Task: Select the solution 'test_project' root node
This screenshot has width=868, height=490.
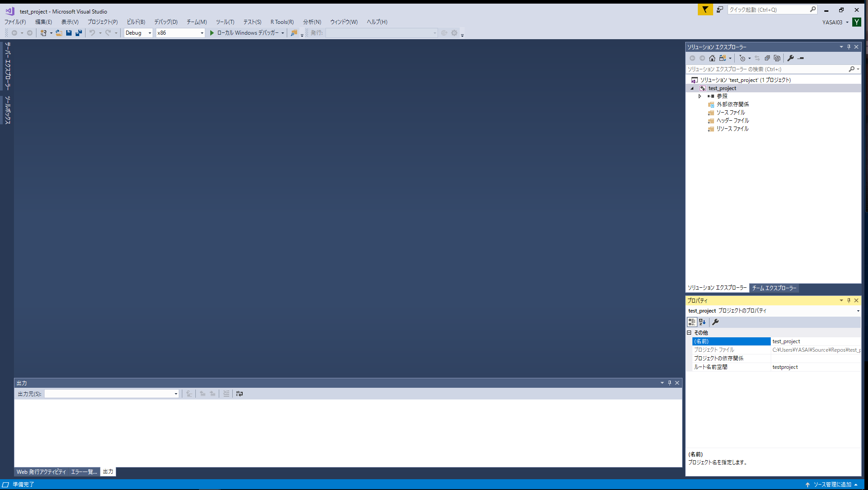Action: (x=746, y=80)
